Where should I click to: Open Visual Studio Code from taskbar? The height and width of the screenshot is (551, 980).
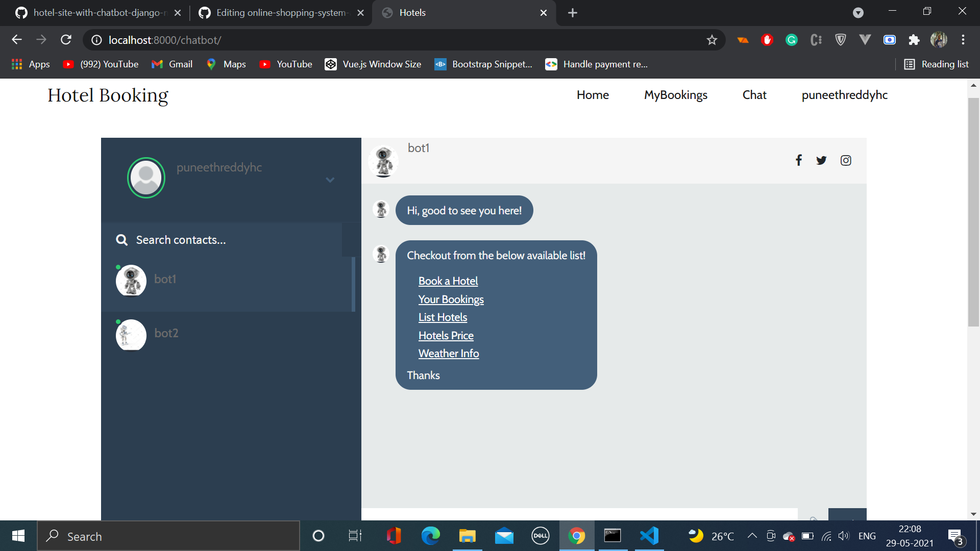(649, 536)
